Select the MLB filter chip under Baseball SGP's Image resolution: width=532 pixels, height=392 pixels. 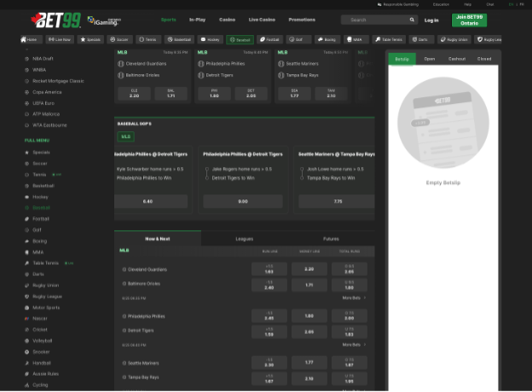pyautogui.click(x=125, y=136)
